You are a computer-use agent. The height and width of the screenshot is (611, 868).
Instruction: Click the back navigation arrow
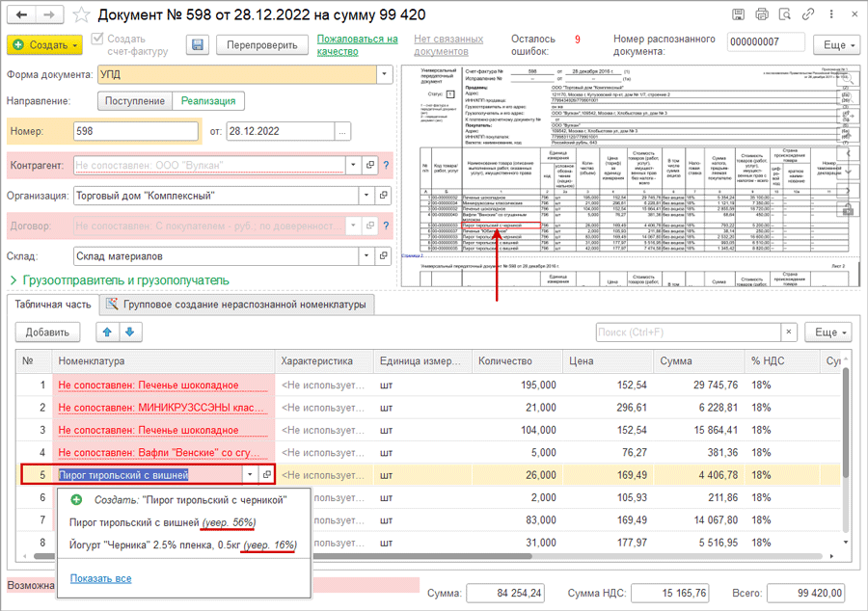point(21,15)
